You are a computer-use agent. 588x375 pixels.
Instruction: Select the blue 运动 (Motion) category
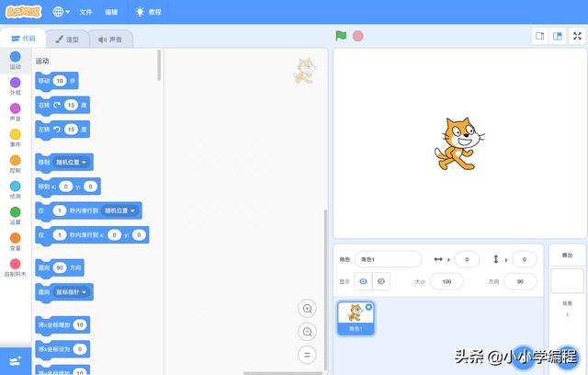click(16, 61)
